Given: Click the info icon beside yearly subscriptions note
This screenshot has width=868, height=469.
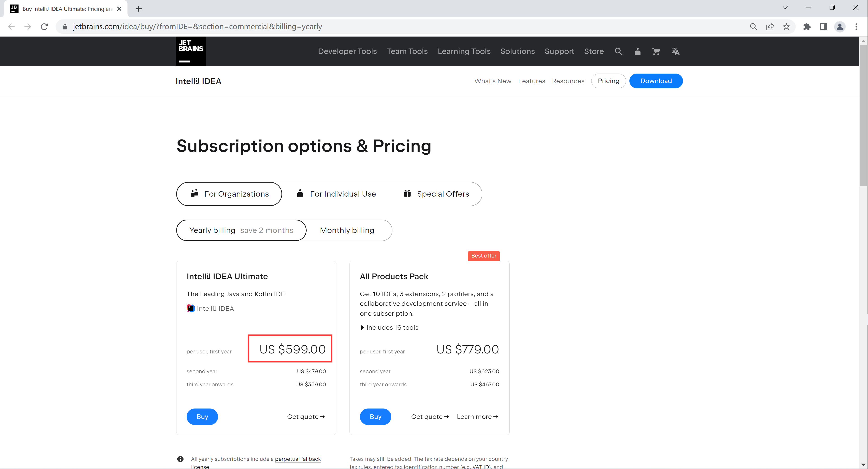Looking at the screenshot, I should (181, 459).
